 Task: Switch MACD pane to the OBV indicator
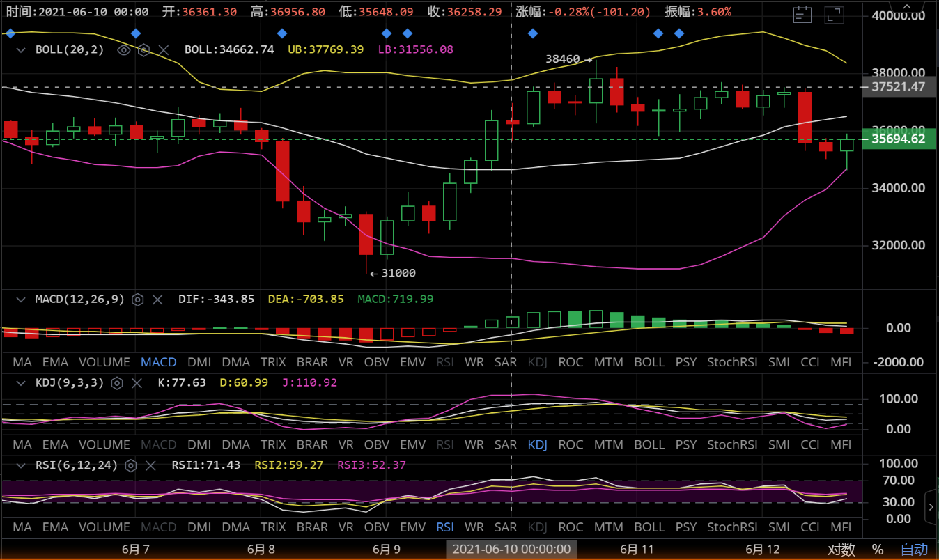click(377, 362)
